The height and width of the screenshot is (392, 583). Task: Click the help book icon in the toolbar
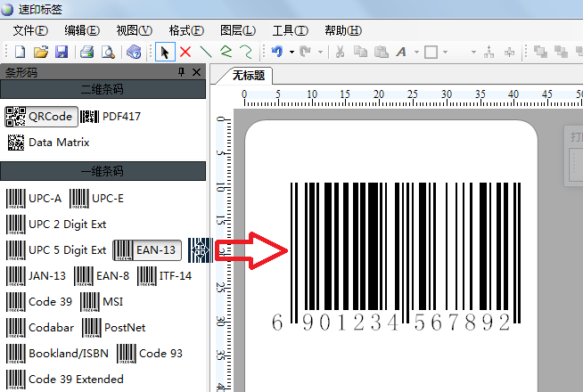point(134,52)
